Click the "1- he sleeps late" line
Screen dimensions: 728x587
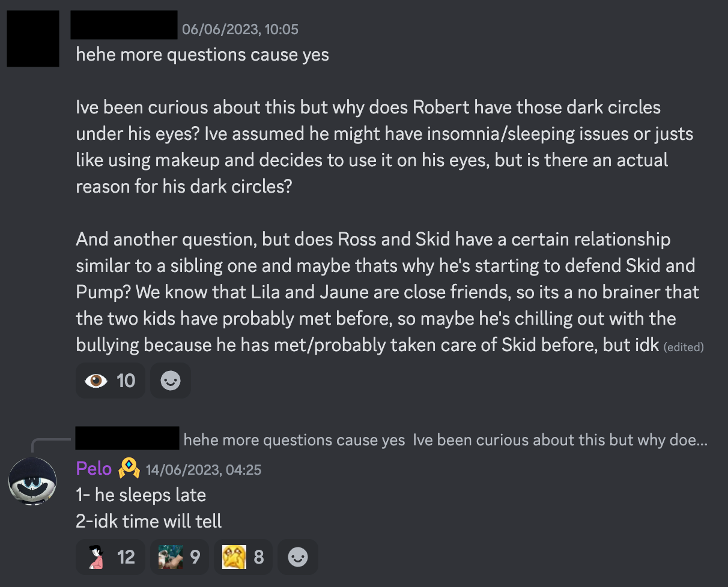tap(141, 495)
